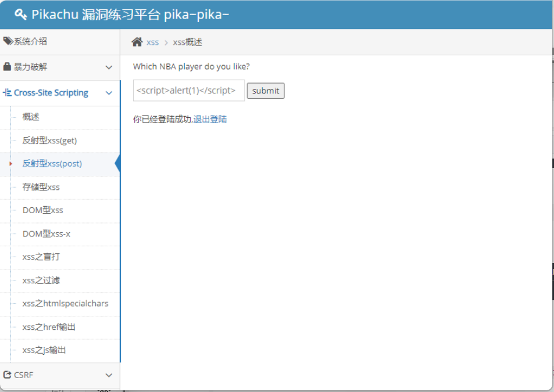Click the Pikachu 漏洞练习平台 title
The image size is (554, 392).
130,15
